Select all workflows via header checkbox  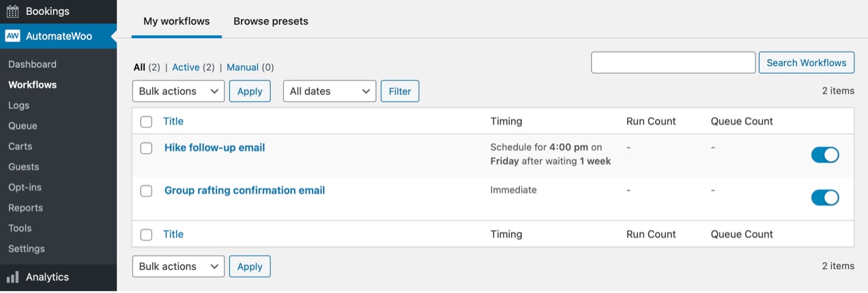pyautogui.click(x=146, y=122)
